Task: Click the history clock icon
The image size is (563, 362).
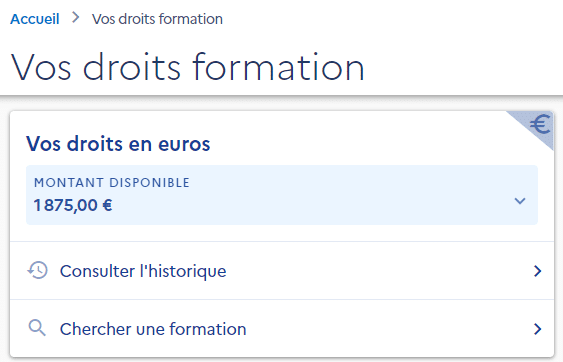Action: pyautogui.click(x=38, y=270)
